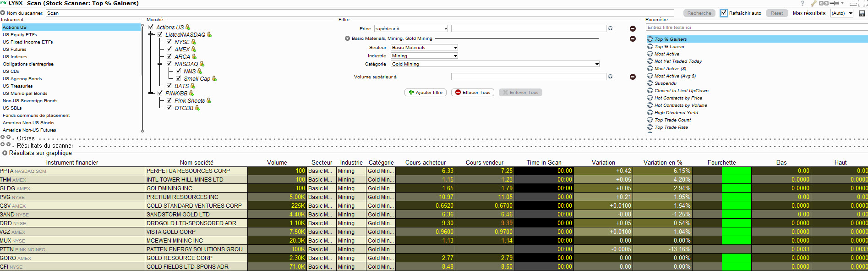The image size is (868, 271).
Task: Click the Ajouter filtre button
Action: (x=426, y=93)
